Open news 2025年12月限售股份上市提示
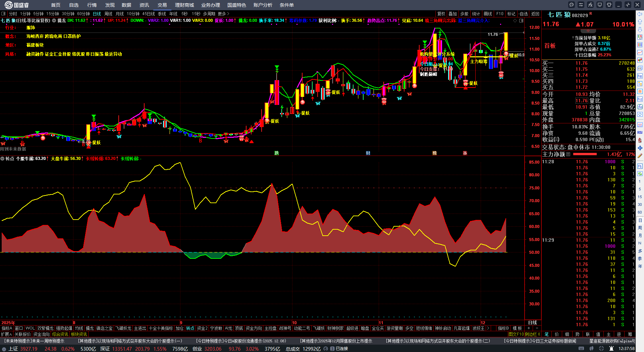 point(336,341)
